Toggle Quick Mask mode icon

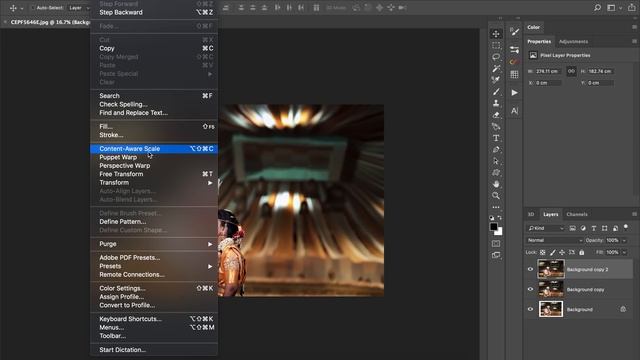pos(496,244)
